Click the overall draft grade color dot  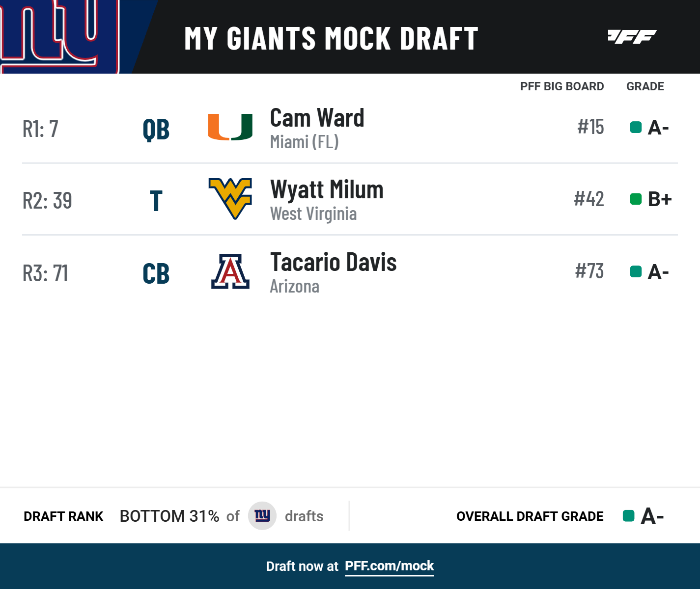click(628, 516)
